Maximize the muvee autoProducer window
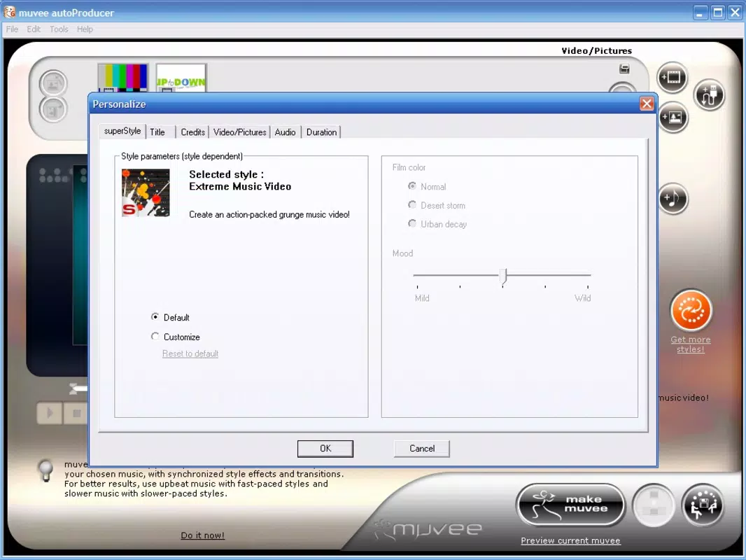The width and height of the screenshot is (746, 560). pyautogui.click(x=717, y=12)
